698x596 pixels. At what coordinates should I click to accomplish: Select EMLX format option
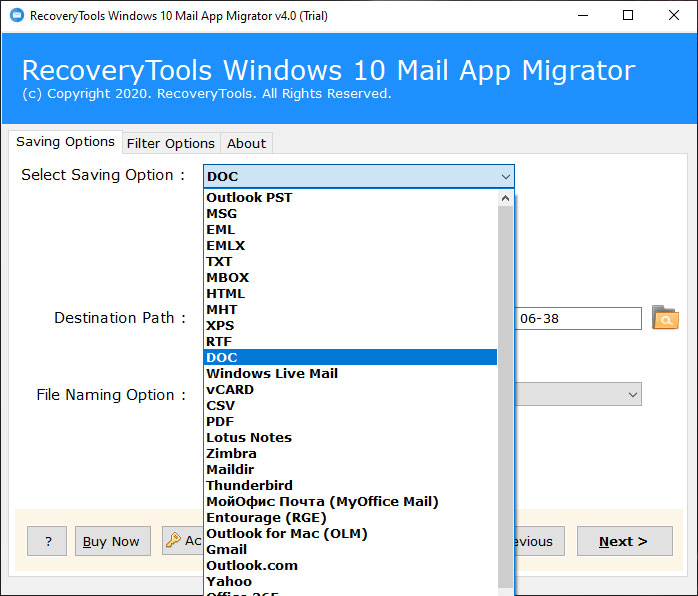pyautogui.click(x=350, y=245)
